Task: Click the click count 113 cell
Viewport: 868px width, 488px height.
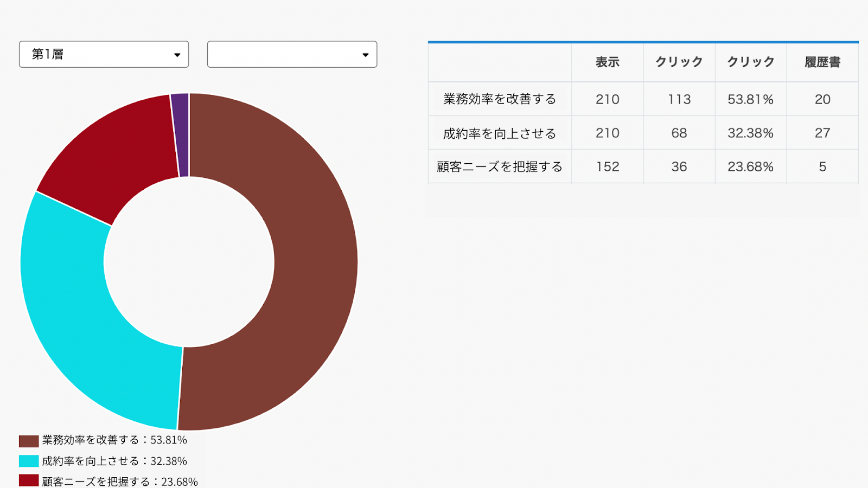Action: pyautogui.click(x=679, y=99)
